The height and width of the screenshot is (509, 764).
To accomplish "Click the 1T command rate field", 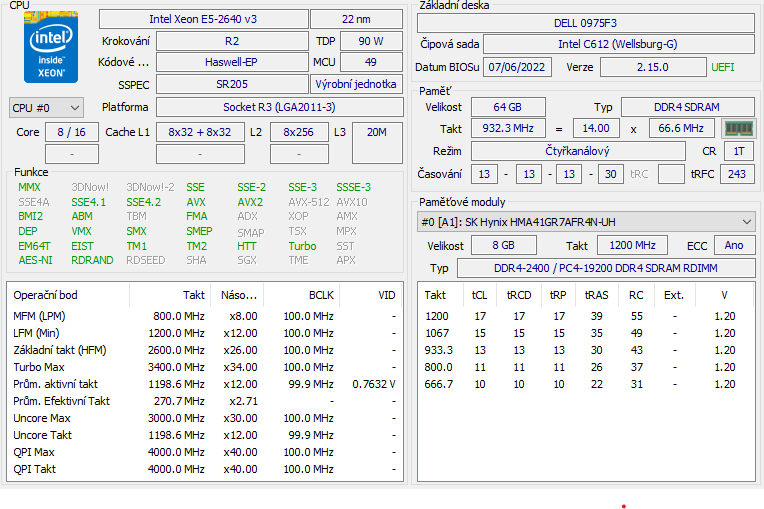I will pyautogui.click(x=739, y=151).
